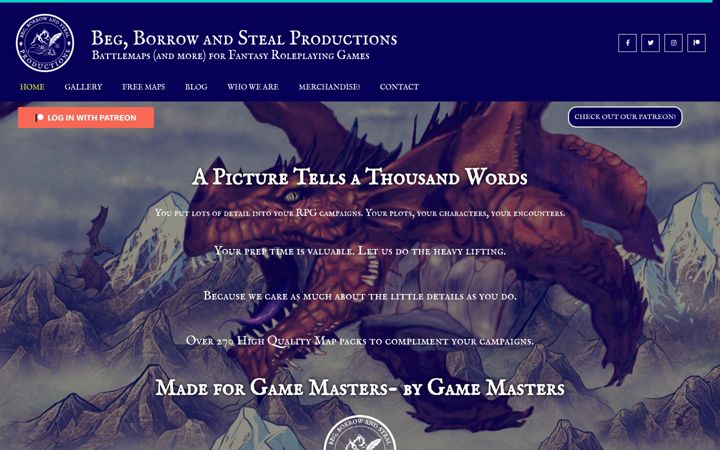This screenshot has height=450, width=720.
Task: Open the Blog menu item
Action: (196, 87)
